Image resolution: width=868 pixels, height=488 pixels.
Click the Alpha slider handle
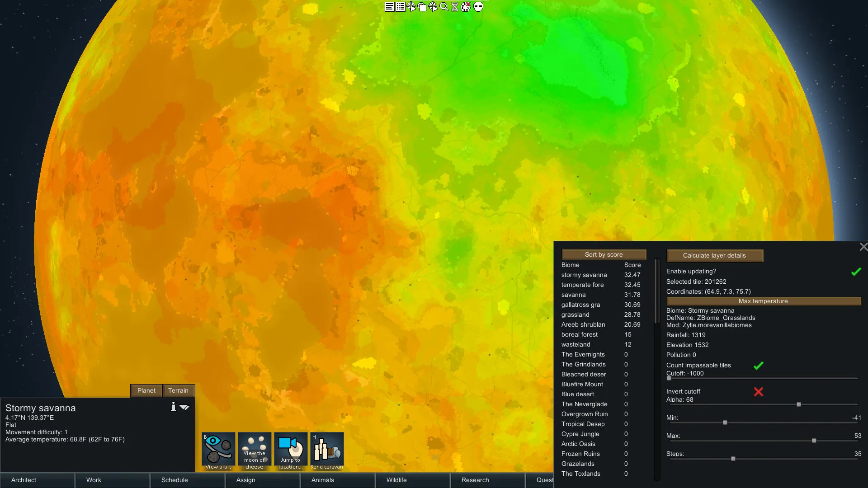pyautogui.click(x=799, y=404)
